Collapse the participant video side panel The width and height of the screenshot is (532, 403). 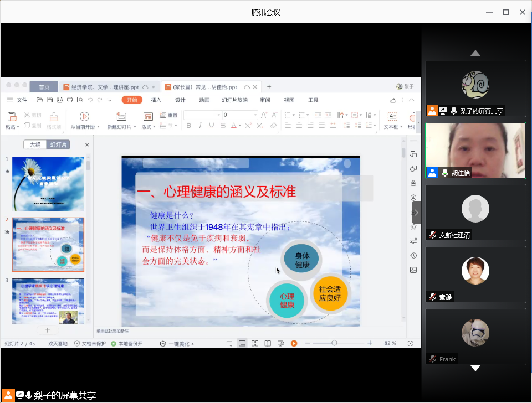click(x=416, y=213)
